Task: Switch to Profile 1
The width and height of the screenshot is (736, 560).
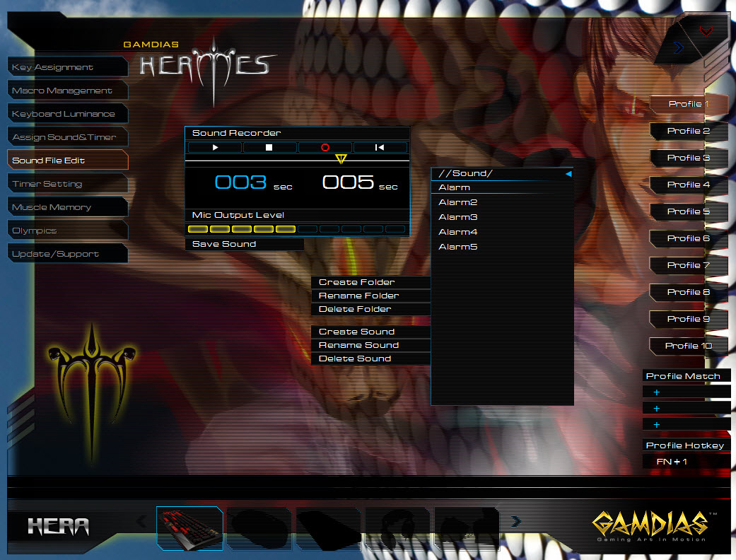Action: pyautogui.click(x=689, y=104)
